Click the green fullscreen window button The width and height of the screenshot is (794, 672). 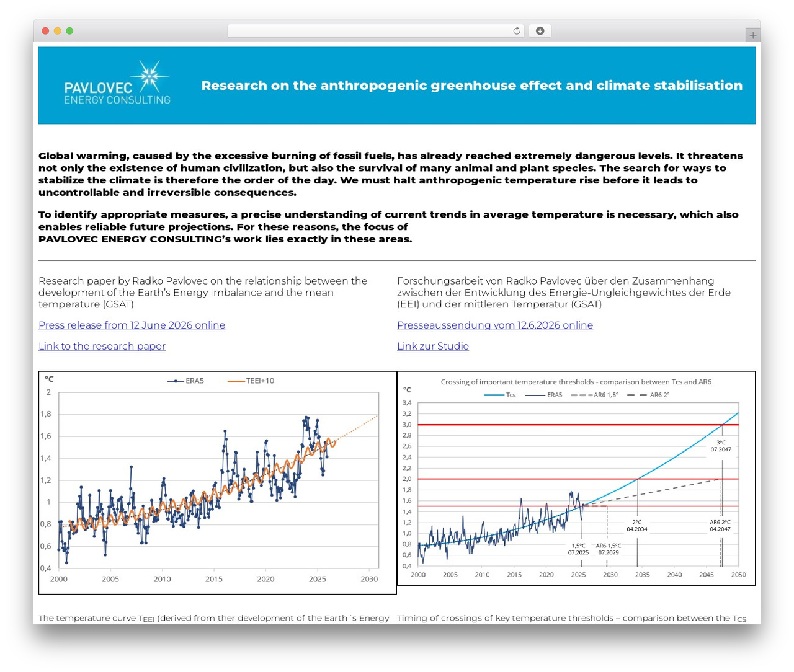click(x=69, y=31)
